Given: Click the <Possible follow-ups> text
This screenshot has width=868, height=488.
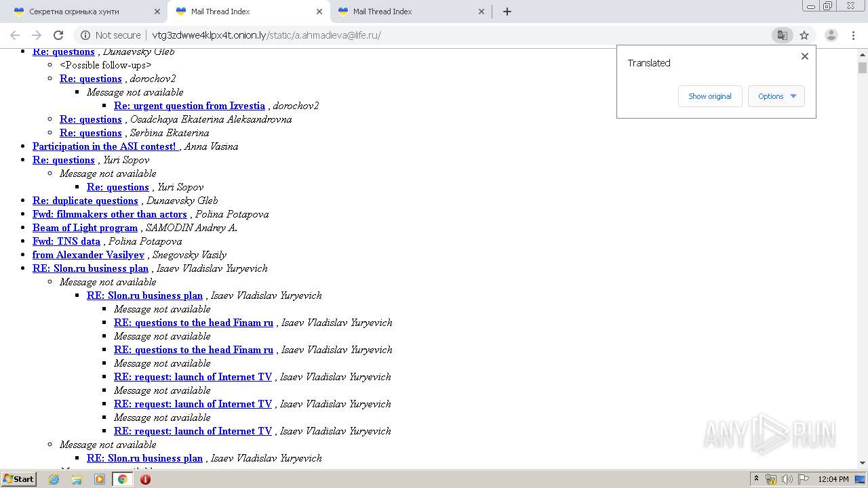Looking at the screenshot, I should click(x=106, y=65).
